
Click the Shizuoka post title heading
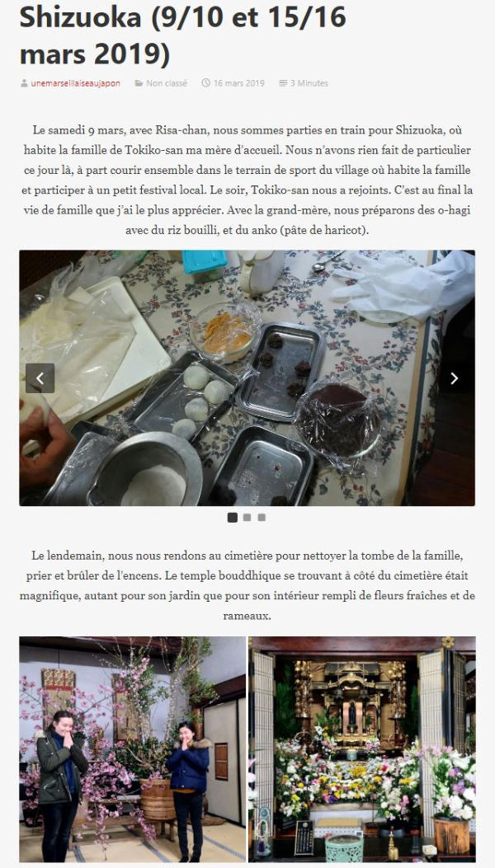point(183,35)
